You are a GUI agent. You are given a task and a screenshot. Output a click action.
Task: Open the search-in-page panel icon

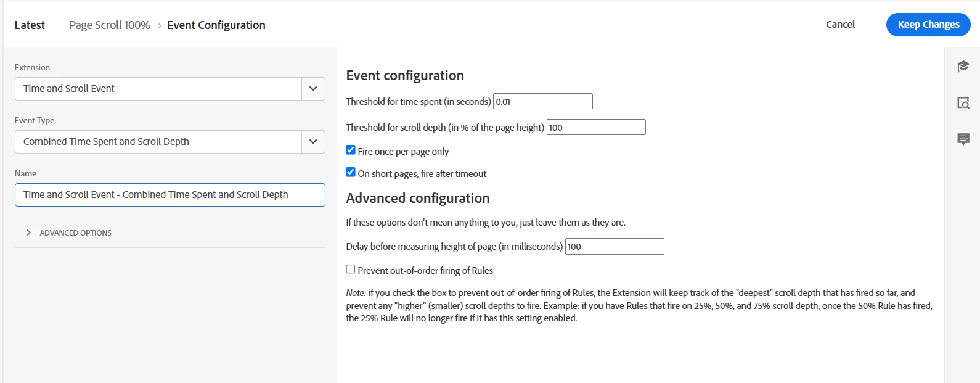coord(963,103)
